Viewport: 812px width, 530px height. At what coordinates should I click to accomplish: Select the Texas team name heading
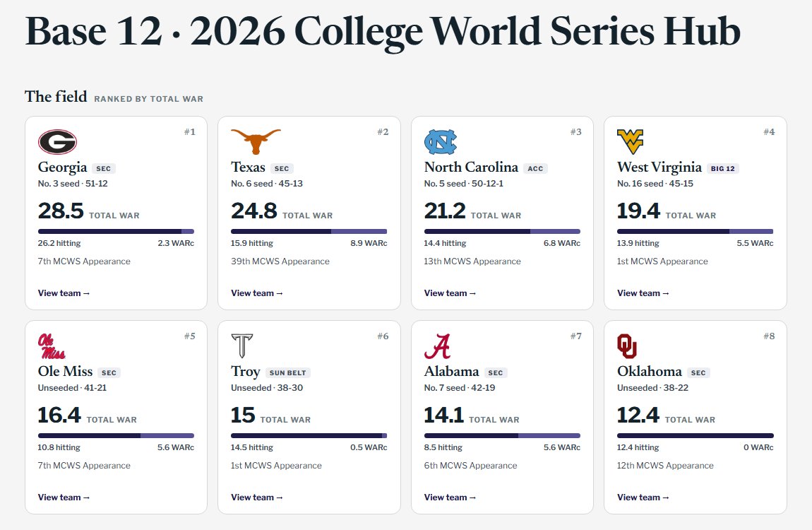[248, 167]
